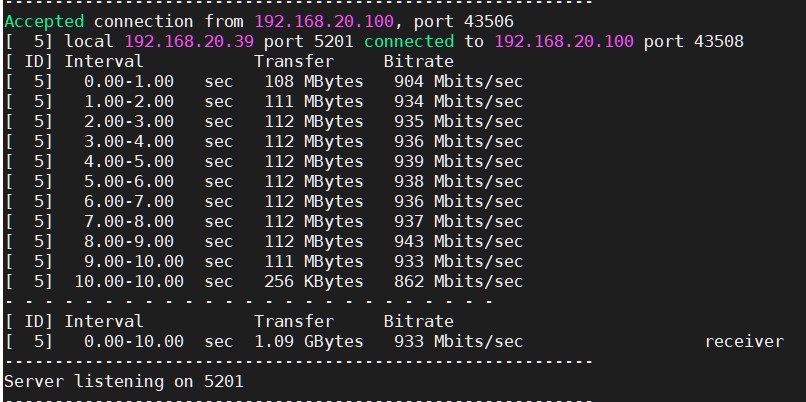Select the 7.00-8.00 interval entry
806x402 pixels.
pyautogui.click(x=129, y=221)
